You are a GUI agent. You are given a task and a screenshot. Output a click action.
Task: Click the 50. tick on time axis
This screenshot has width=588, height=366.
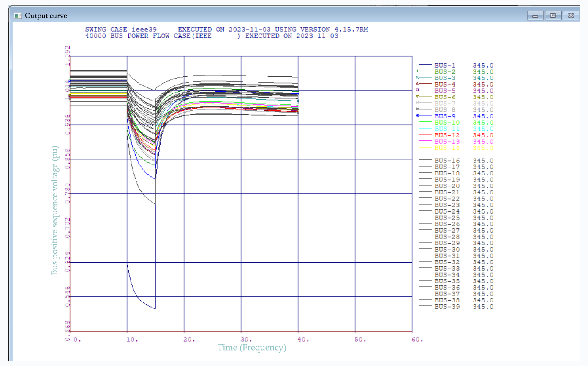[x=360, y=339]
